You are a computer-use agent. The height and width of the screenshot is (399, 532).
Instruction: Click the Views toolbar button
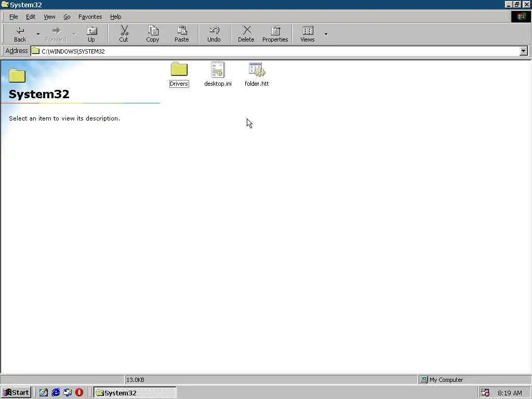[x=308, y=34]
